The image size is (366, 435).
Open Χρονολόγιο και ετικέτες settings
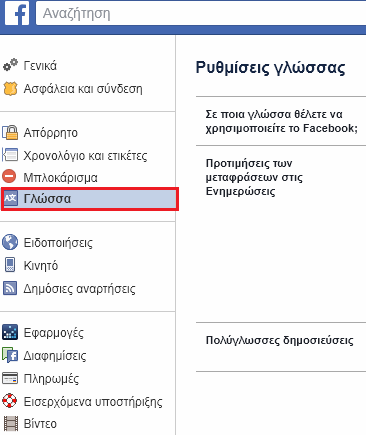tap(85, 156)
